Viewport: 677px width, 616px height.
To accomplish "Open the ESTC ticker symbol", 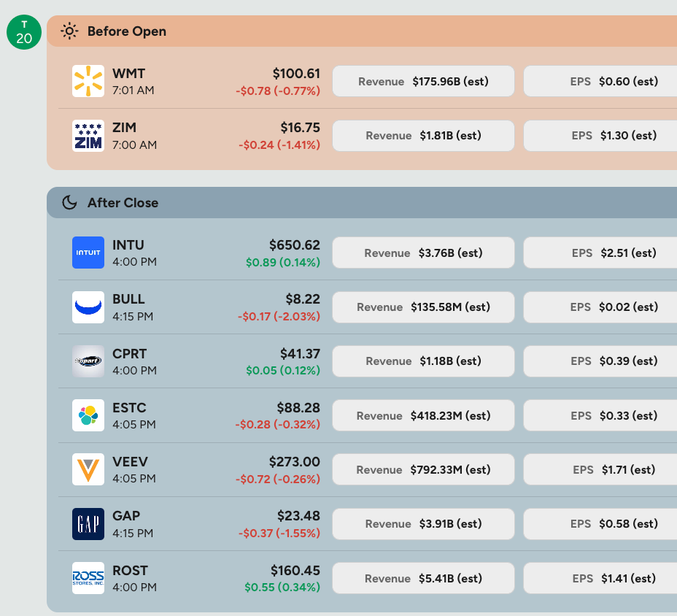I will click(130, 408).
